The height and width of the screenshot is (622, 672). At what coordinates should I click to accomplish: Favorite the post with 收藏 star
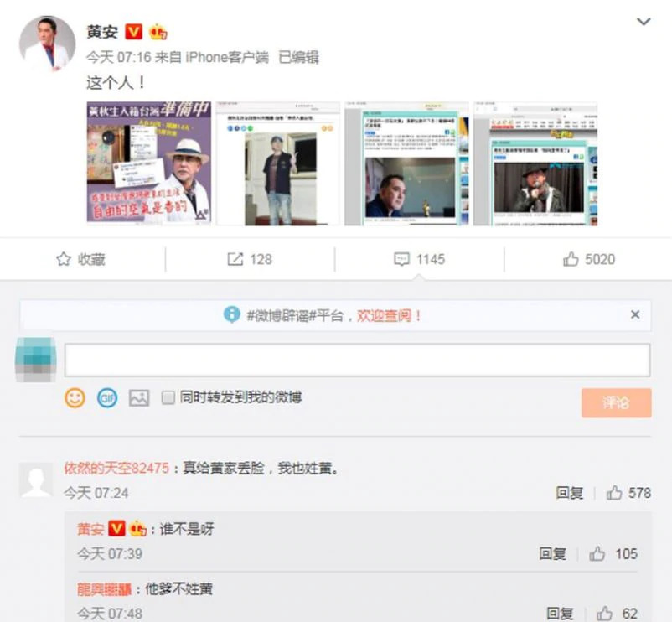point(80,260)
